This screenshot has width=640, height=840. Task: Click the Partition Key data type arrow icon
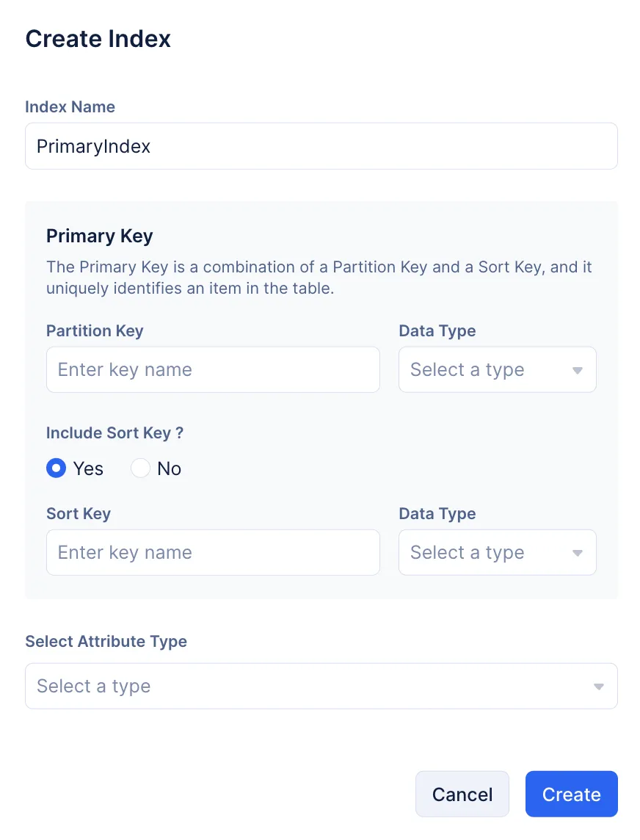tap(578, 370)
